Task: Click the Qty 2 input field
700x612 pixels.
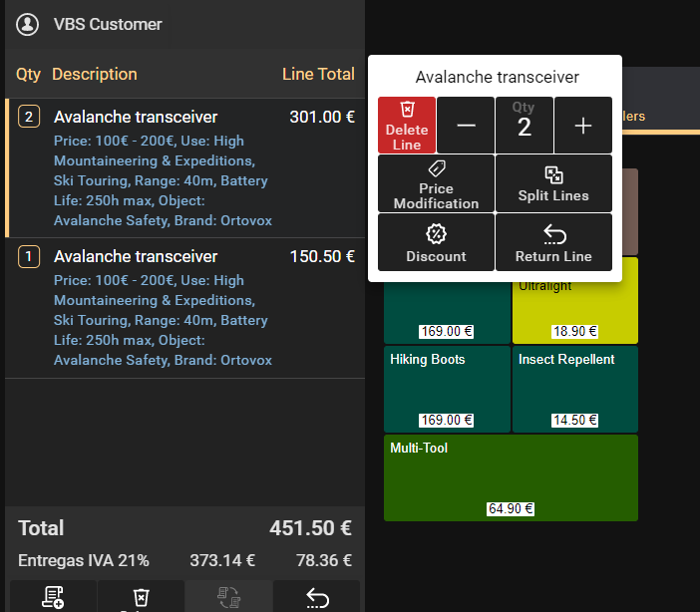Action: [x=525, y=125]
